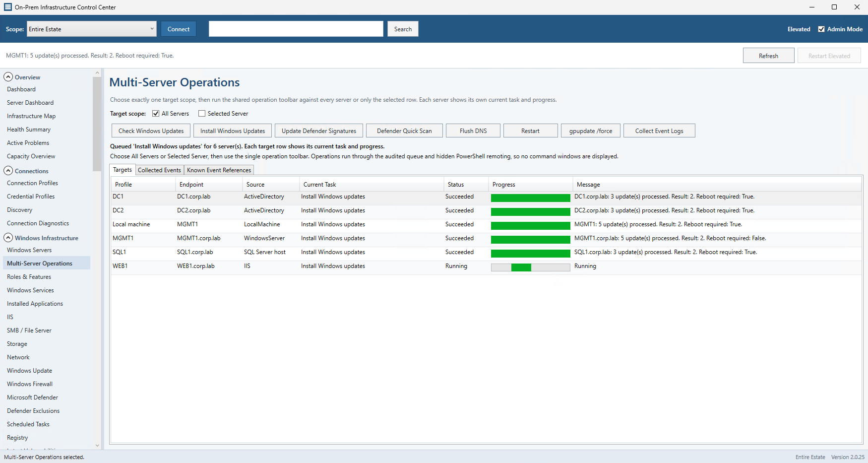
Task: Check the Selected Server target scope
Action: [x=202, y=114]
